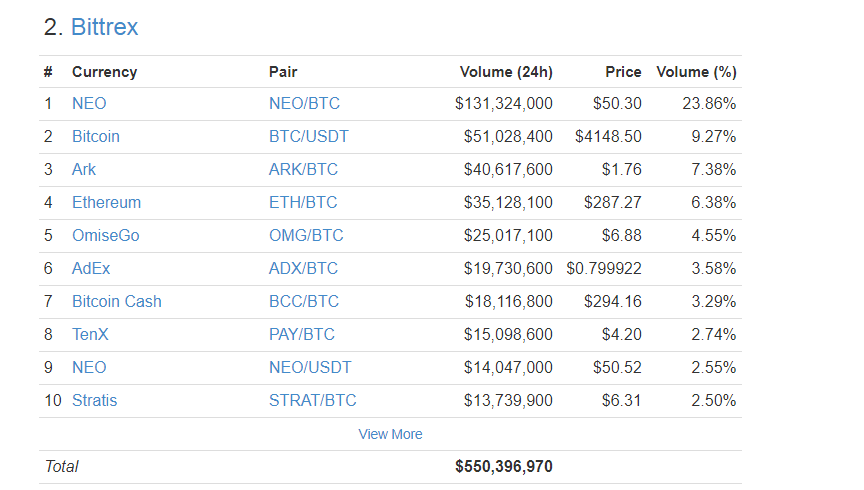864x490 pixels.
Task: Open the NEO/USDT pair link
Action: pyautogui.click(x=310, y=367)
